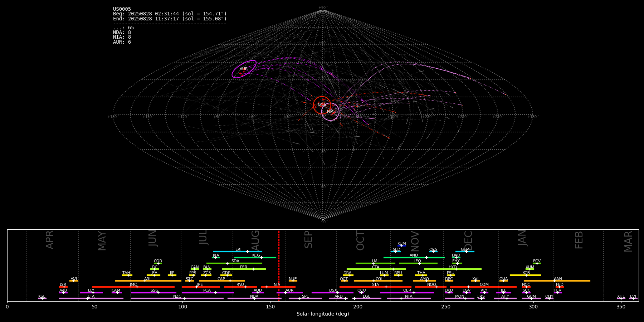Click the DEC month label in the timeline
This screenshot has height=322, width=644.
[468, 240]
